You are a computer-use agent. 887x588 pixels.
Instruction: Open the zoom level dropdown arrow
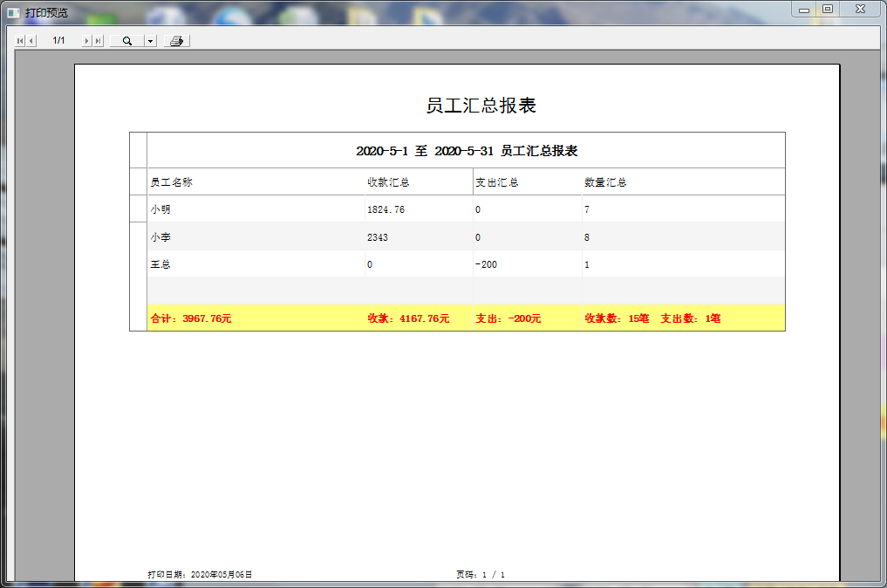coord(150,41)
